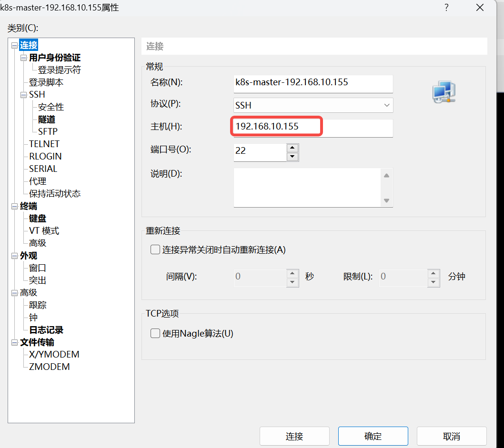Increase the port number with the up stepper
This screenshot has height=448, width=504.
point(292,148)
